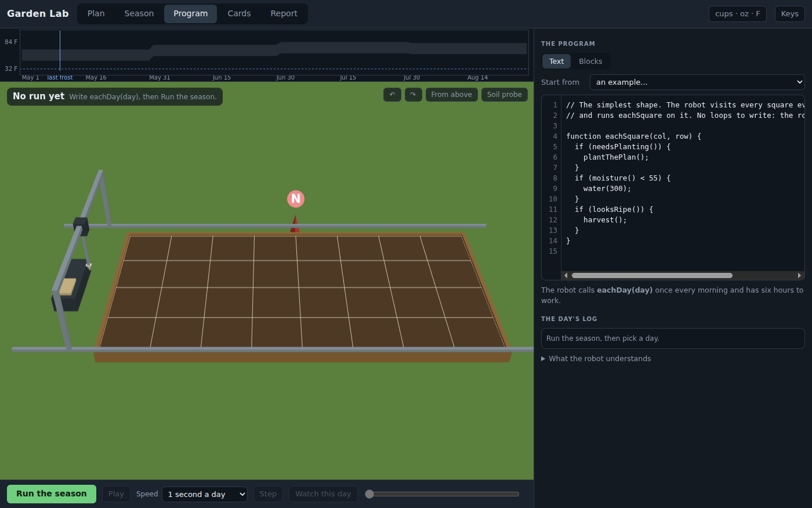
Task: Click the Step button
Action: coord(268,494)
